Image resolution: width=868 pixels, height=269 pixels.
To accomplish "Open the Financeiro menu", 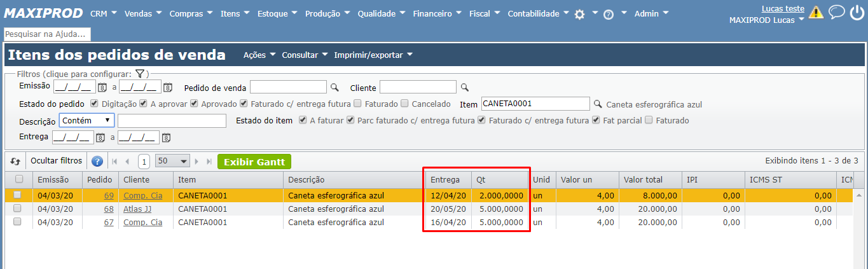I will 437,13.
